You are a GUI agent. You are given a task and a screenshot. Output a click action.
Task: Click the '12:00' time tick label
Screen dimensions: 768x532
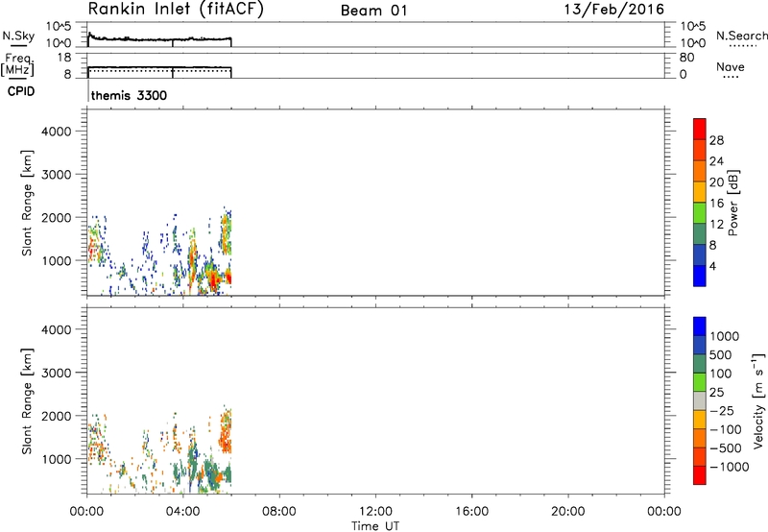(375, 512)
